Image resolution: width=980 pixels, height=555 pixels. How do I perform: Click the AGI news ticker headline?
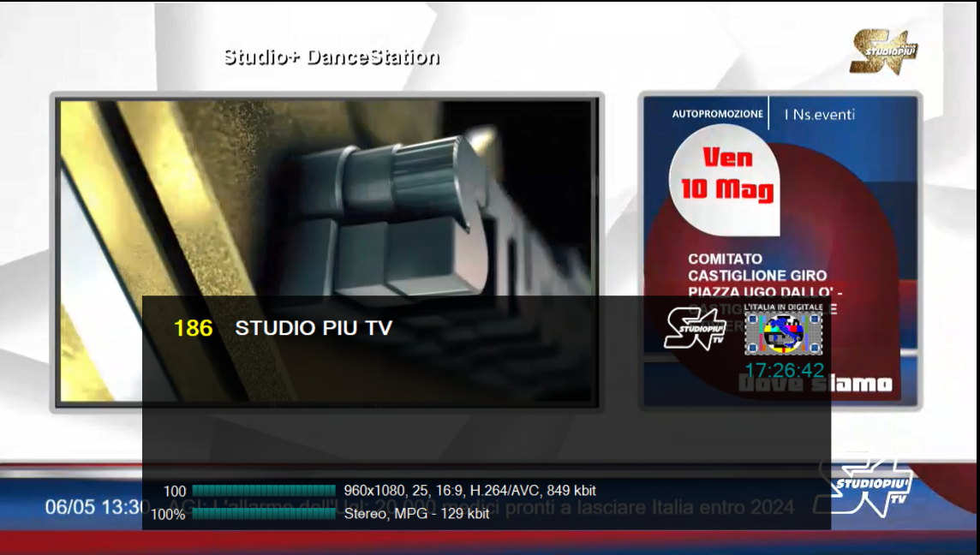tap(481, 508)
